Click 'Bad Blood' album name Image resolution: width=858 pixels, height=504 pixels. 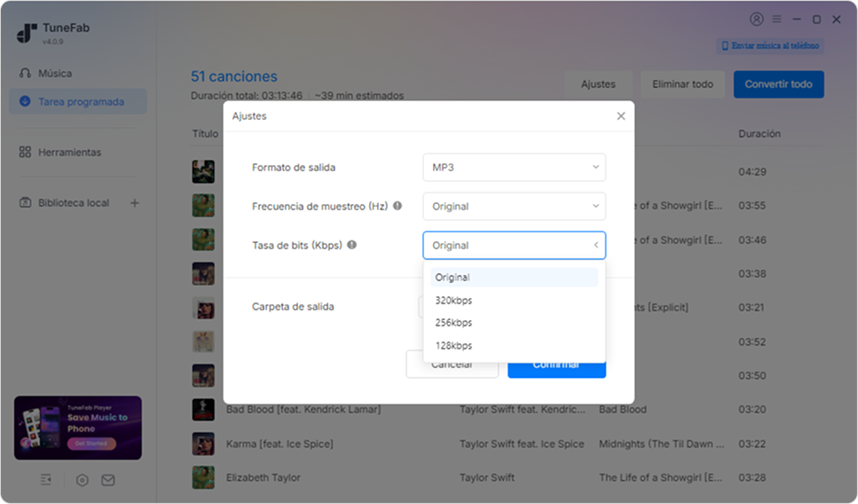[x=623, y=409]
